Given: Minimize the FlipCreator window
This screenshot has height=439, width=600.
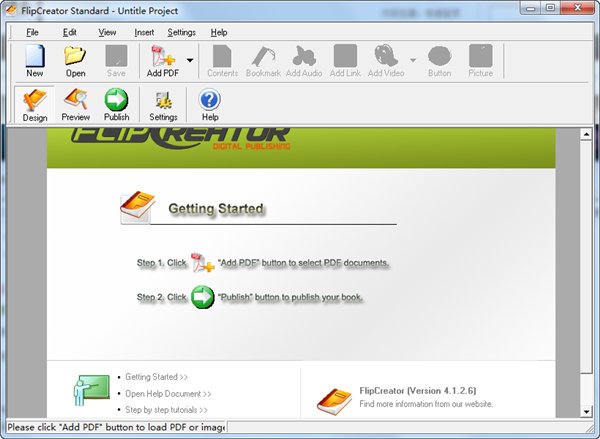Looking at the screenshot, I should [530, 8].
